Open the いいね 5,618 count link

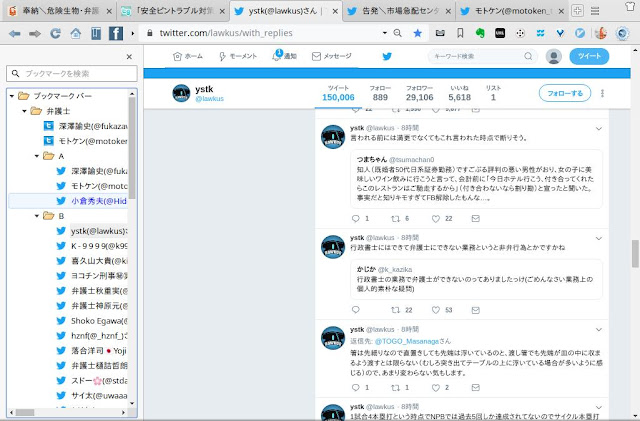pos(459,94)
